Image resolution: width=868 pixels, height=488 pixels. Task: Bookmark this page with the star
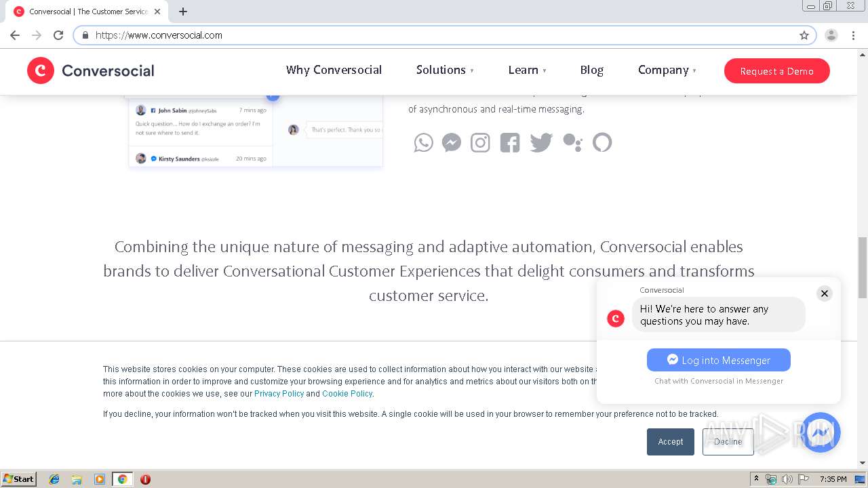[804, 35]
